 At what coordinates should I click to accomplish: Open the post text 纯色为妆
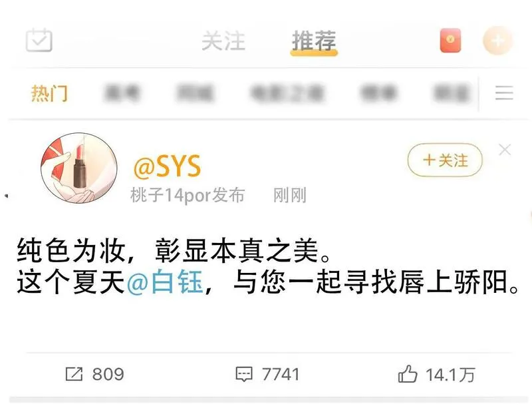(71, 251)
